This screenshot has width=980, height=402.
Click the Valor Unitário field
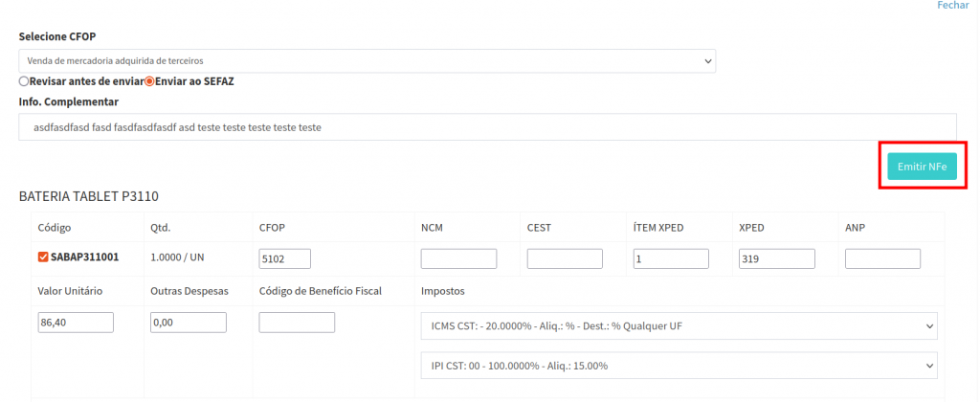click(x=76, y=323)
